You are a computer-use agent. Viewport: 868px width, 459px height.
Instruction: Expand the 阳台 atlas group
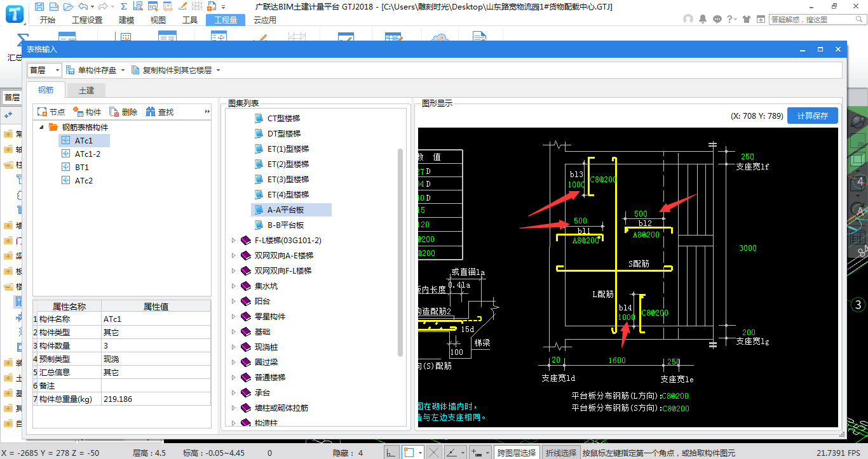[x=233, y=301]
